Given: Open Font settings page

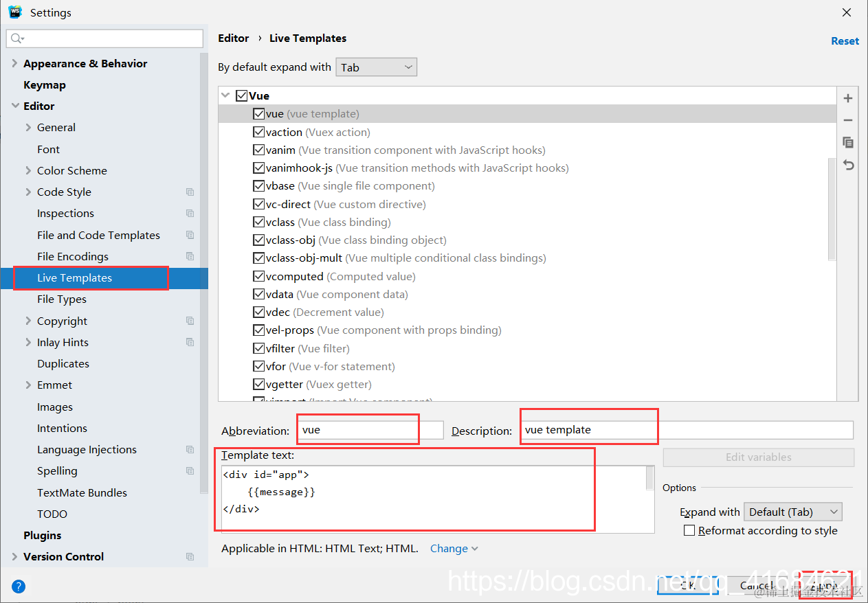Looking at the screenshot, I should (48, 149).
